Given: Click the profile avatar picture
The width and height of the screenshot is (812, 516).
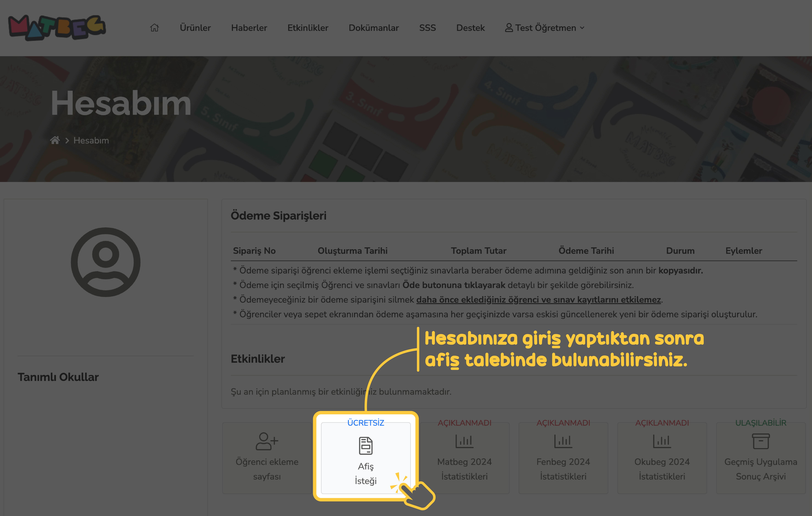Looking at the screenshot, I should point(106,262).
